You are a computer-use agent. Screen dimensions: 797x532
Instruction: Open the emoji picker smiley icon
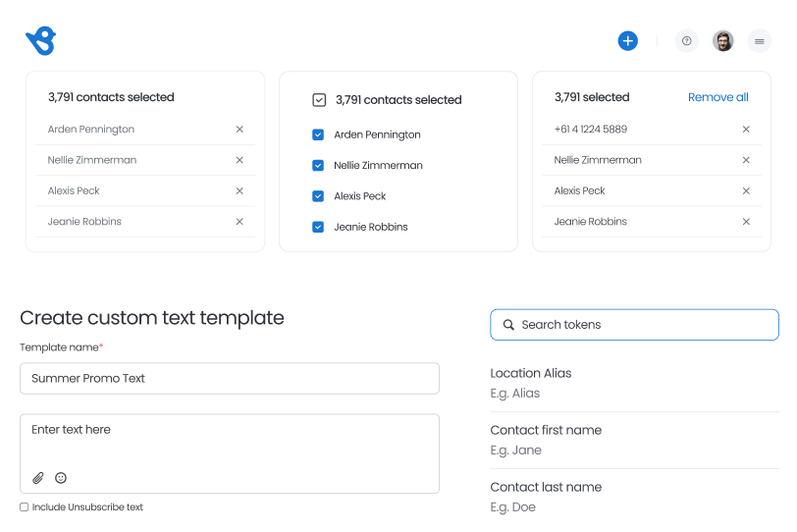pos(61,478)
